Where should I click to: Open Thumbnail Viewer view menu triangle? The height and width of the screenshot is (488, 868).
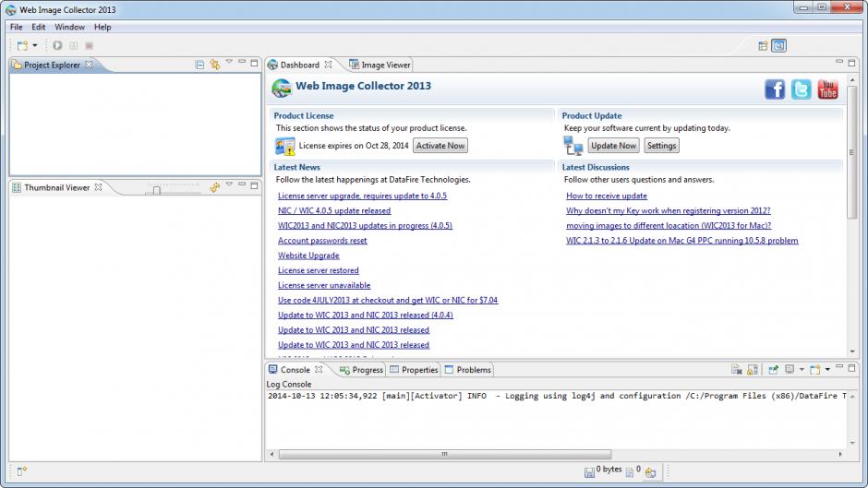pos(229,184)
